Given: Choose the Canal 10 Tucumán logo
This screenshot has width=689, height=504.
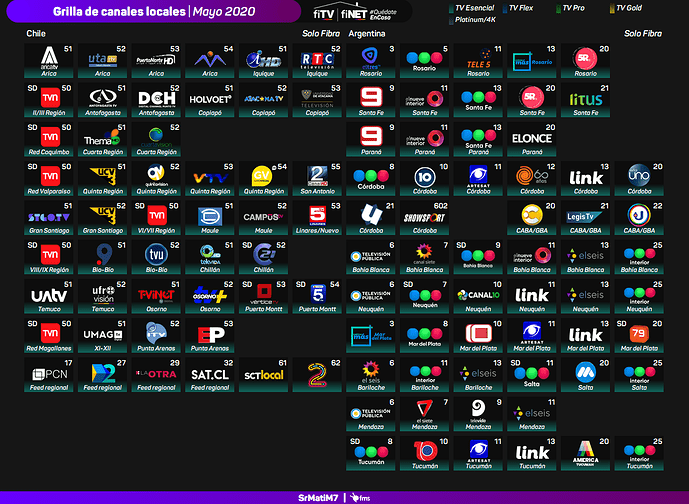Looking at the screenshot, I should pos(425,450).
